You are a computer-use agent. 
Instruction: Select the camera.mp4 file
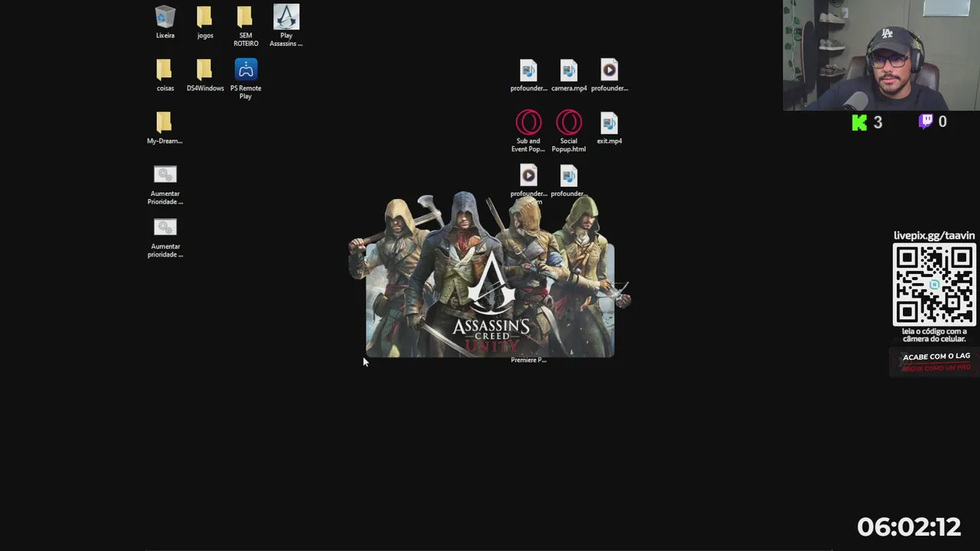coord(569,75)
